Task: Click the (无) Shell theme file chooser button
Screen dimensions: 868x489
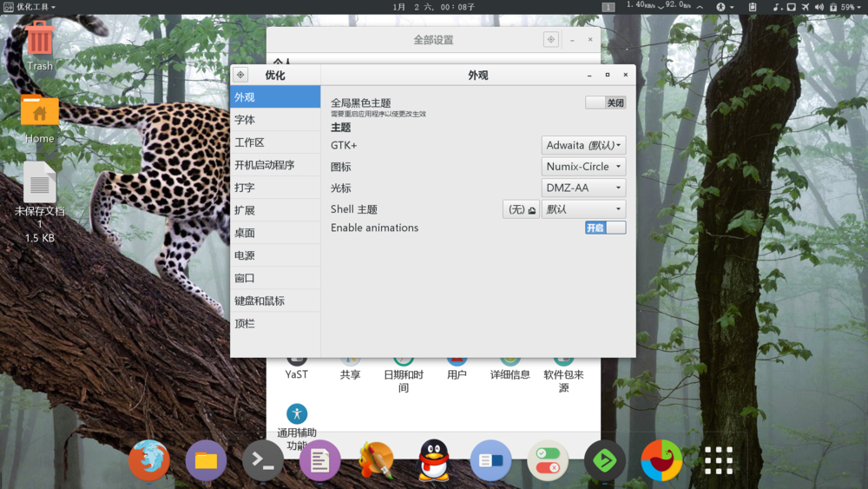Action: 521,208
